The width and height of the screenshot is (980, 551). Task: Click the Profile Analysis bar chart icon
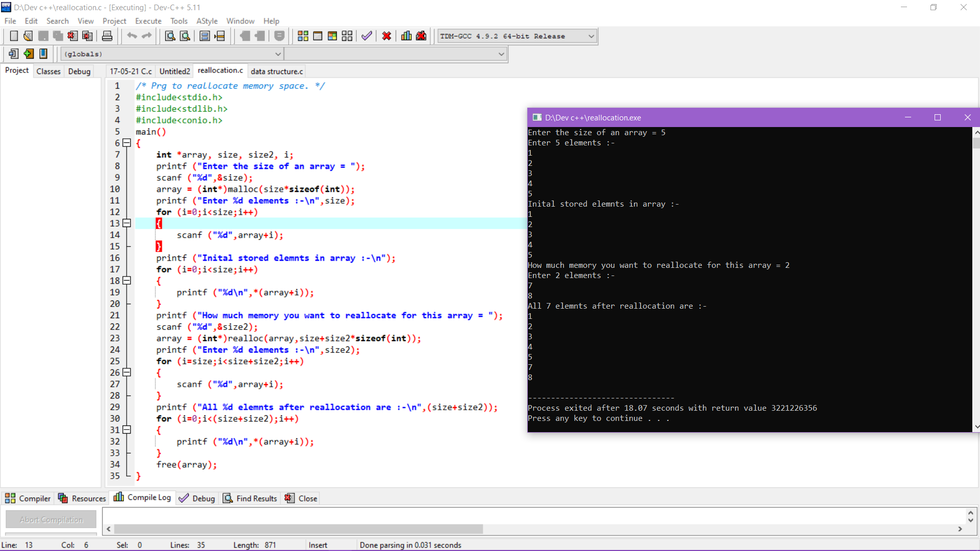(x=406, y=36)
